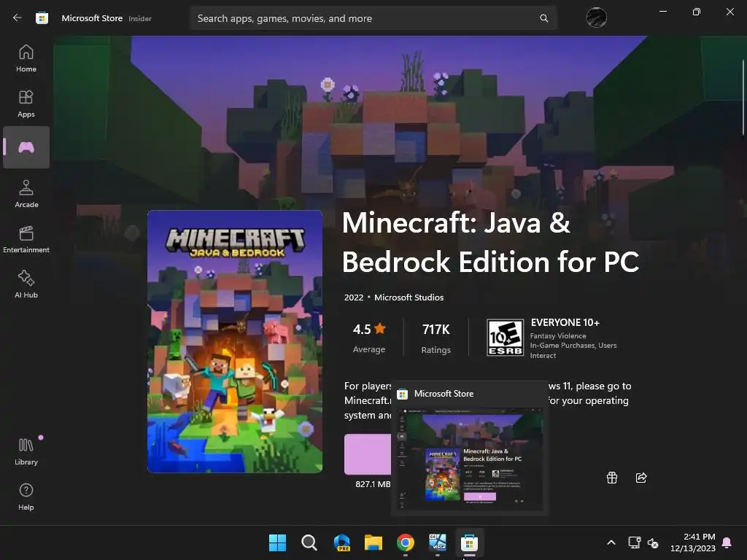Screen dimensions: 747x560
Task: Click the Minecraft: Java & Bedrock Edition title
Action: [x=490, y=242]
